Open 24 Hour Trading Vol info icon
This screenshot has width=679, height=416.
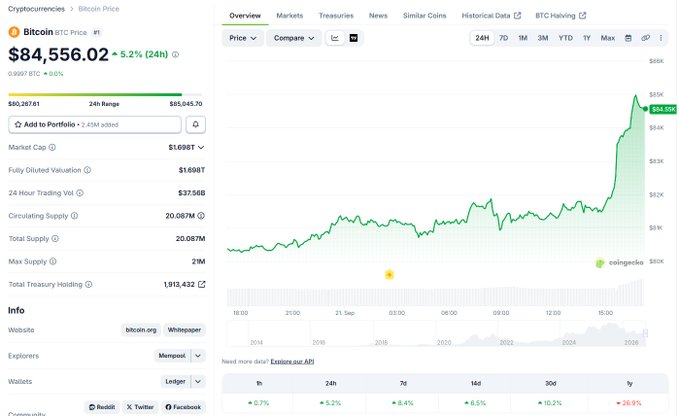tap(80, 193)
